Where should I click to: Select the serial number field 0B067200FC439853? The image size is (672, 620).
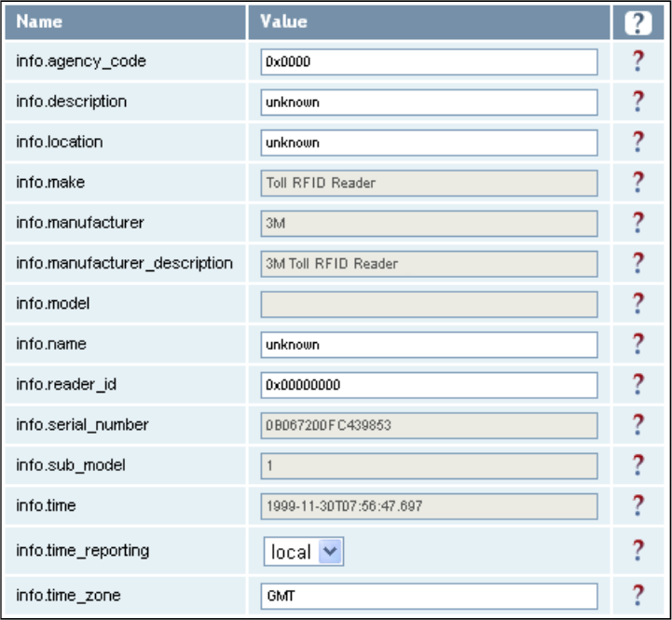pyautogui.click(x=429, y=425)
